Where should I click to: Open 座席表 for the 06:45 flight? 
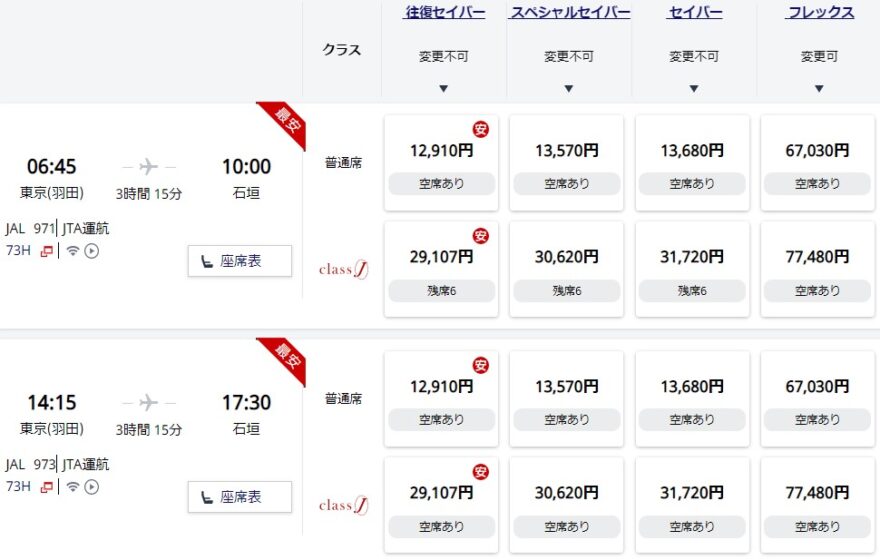(240, 261)
